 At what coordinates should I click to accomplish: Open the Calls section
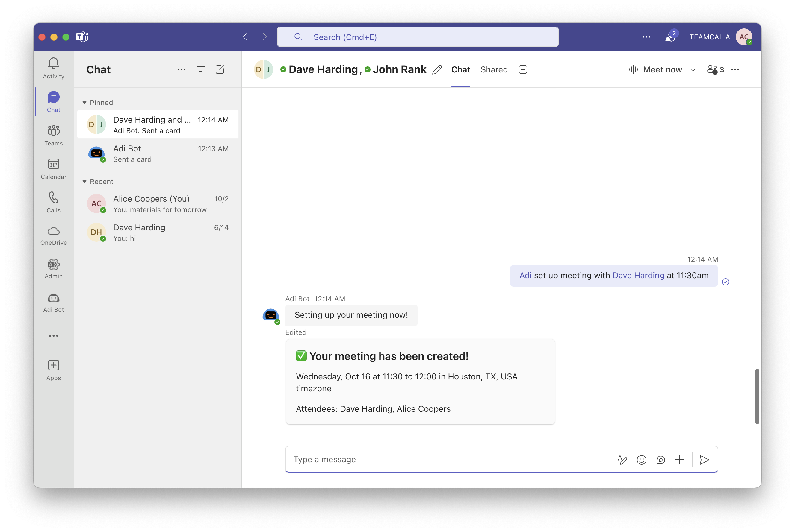coord(53,202)
